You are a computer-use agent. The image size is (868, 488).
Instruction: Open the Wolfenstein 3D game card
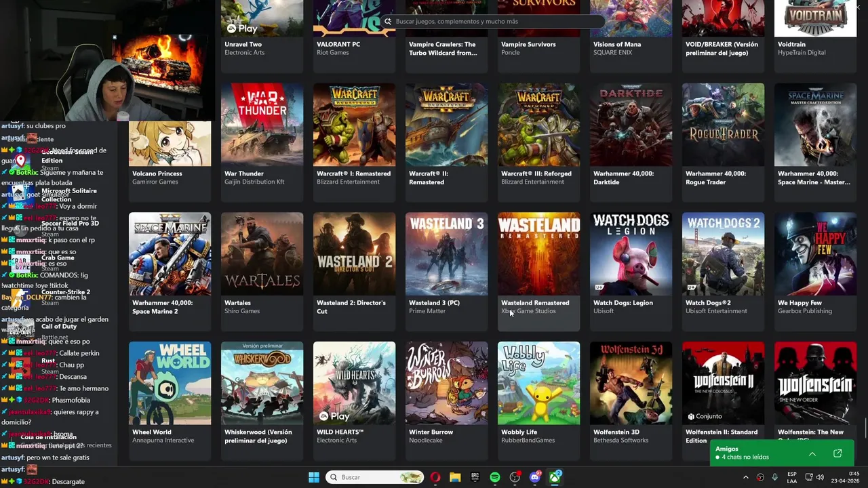[631, 401]
